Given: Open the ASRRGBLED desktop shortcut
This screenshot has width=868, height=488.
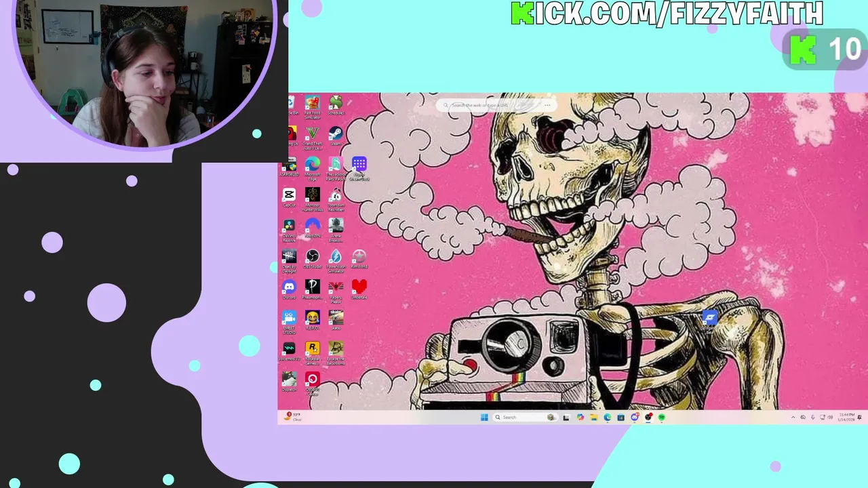Looking at the screenshot, I should (x=290, y=167).
